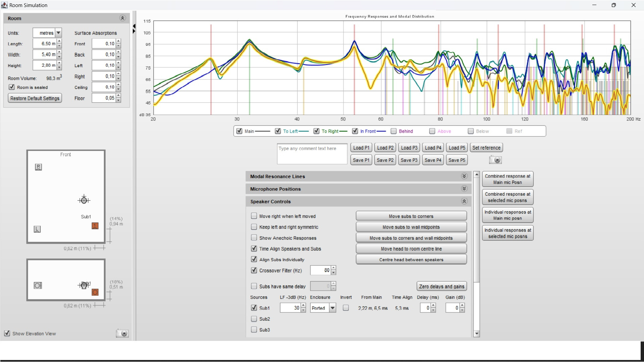
Task: Open the Units dropdown
Action: click(58, 33)
